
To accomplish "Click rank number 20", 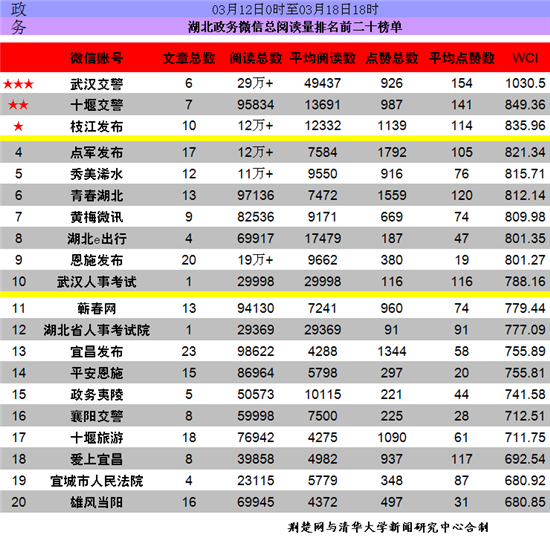I will point(19,502).
